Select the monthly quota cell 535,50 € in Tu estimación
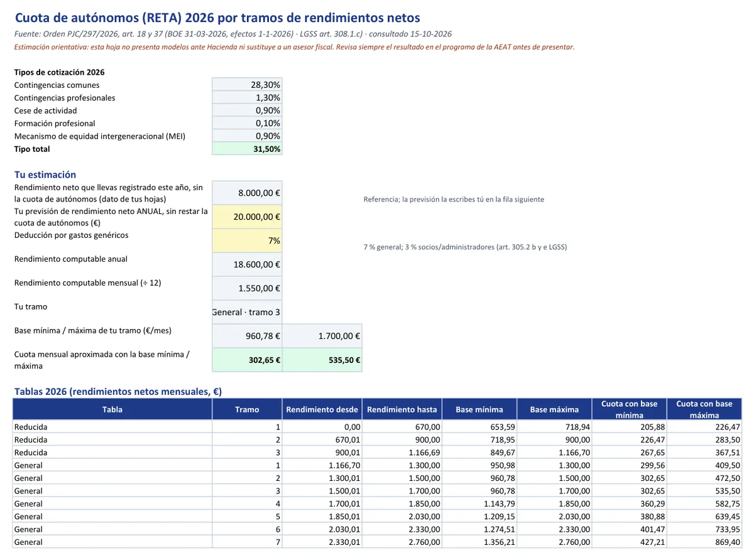Image resolution: width=754 pixels, height=560 pixels. coord(322,360)
